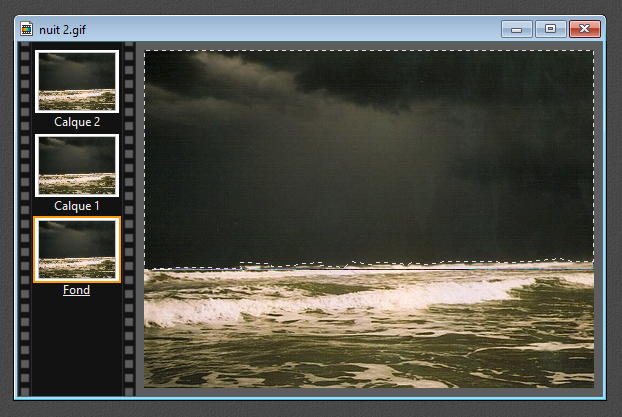Screen dimensions: 622x417
Task: Click the nuit 2.gif window icon
Action: 27,29
